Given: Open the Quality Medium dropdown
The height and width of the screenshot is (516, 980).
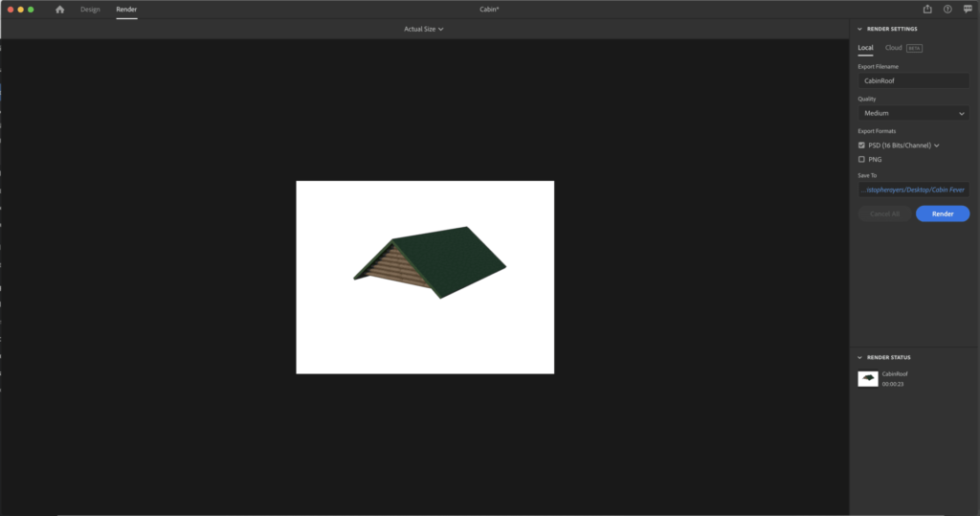Looking at the screenshot, I should click(913, 113).
